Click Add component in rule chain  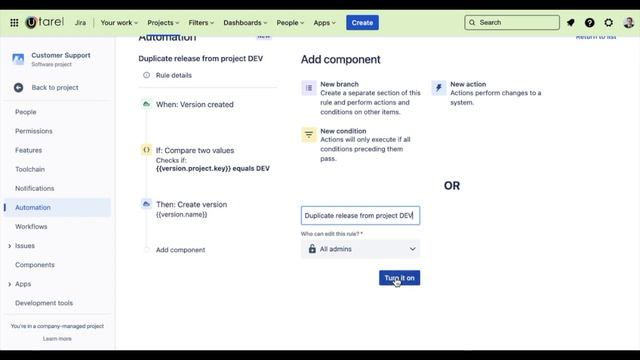[x=180, y=250]
